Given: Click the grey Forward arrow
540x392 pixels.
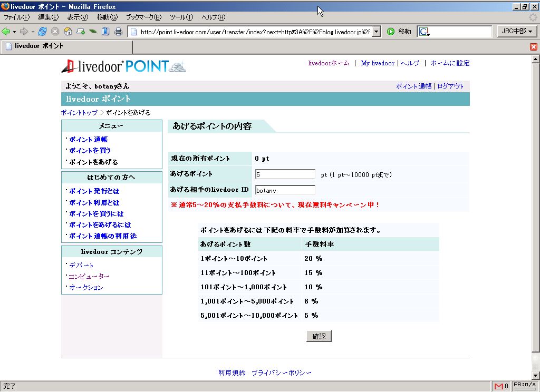Looking at the screenshot, I should tap(24, 32).
